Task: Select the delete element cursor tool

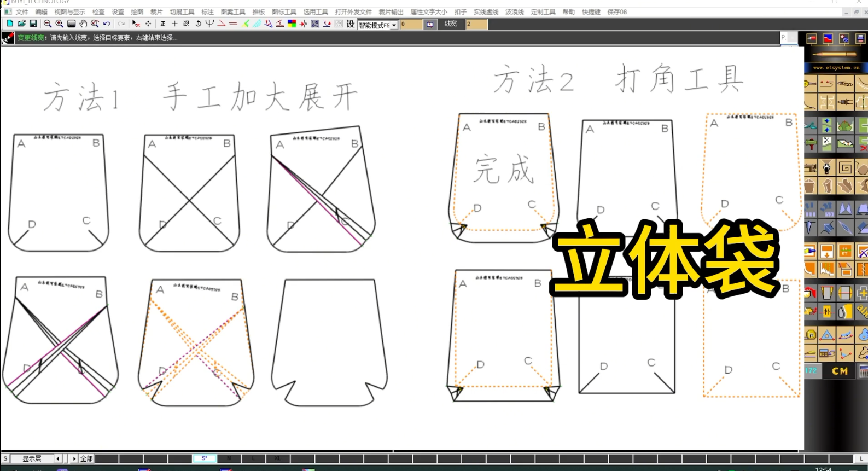Action: 136,24
